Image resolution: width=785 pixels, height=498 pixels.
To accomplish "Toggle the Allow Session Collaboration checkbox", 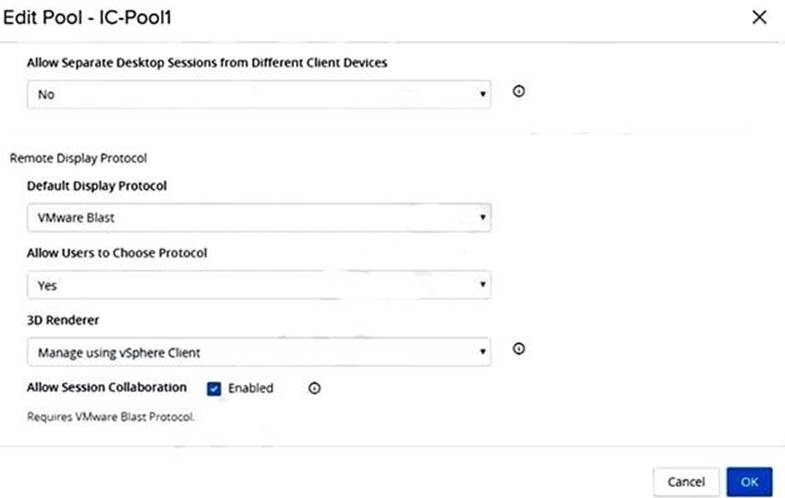I will (x=214, y=388).
